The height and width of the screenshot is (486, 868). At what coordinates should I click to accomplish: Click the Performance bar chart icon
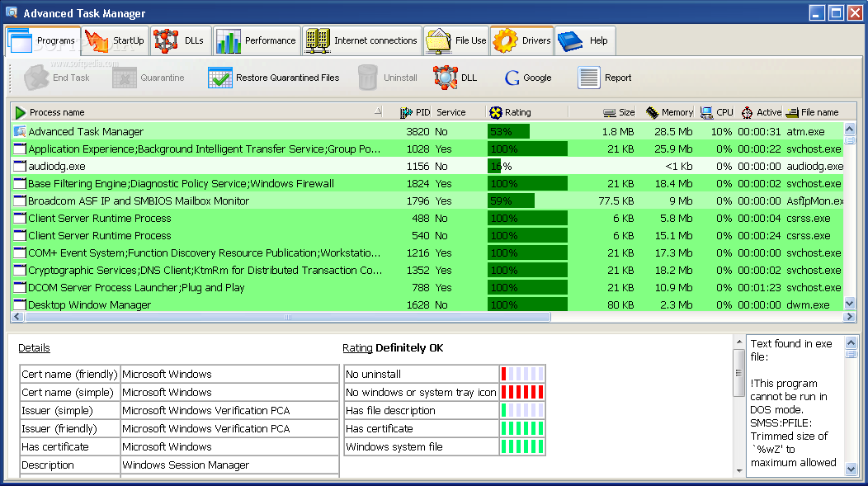point(229,41)
